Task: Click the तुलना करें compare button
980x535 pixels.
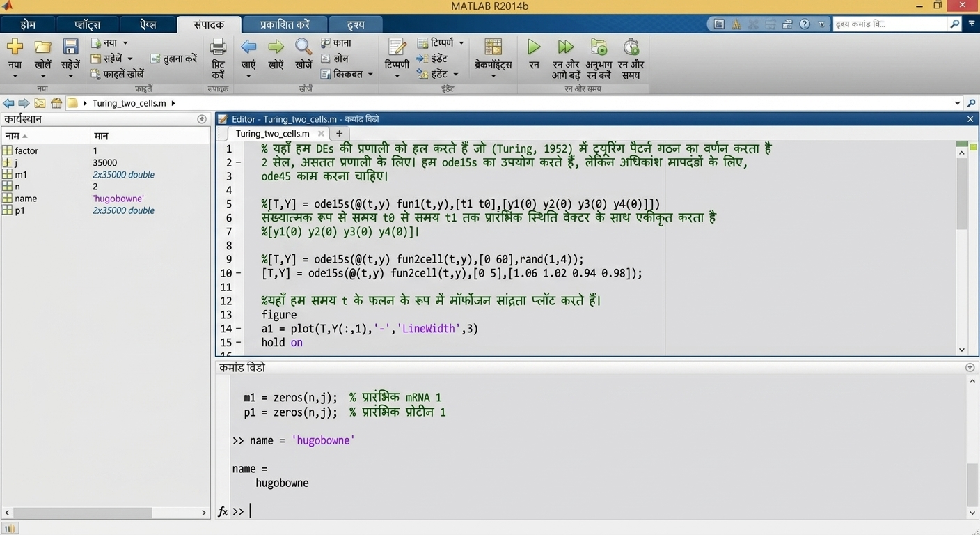Action: pos(174,59)
